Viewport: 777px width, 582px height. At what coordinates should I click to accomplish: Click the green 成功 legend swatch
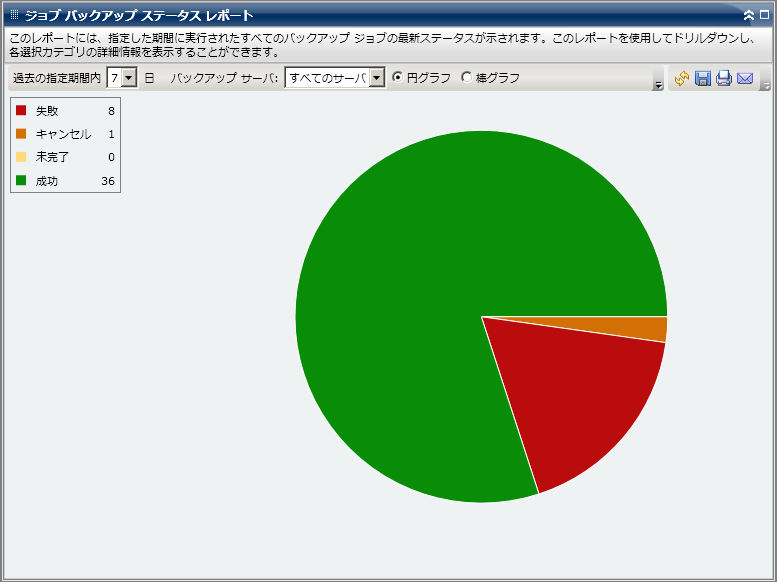point(21,180)
